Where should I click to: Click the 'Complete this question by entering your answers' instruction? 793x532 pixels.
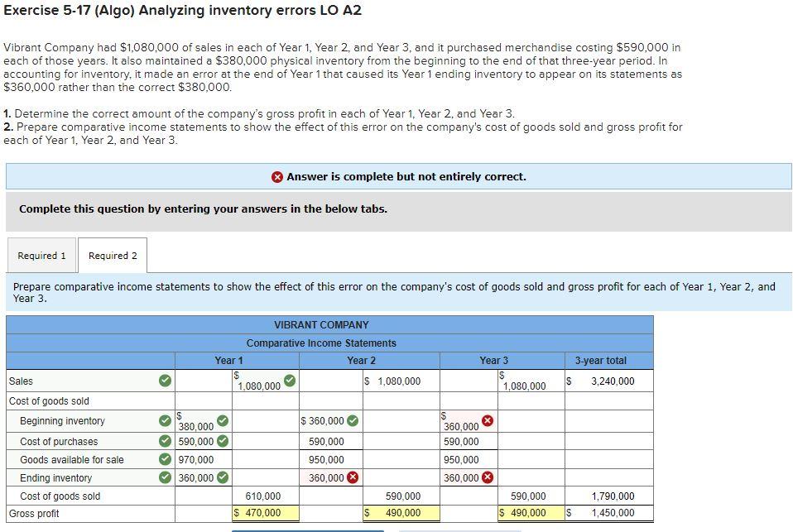(x=204, y=208)
